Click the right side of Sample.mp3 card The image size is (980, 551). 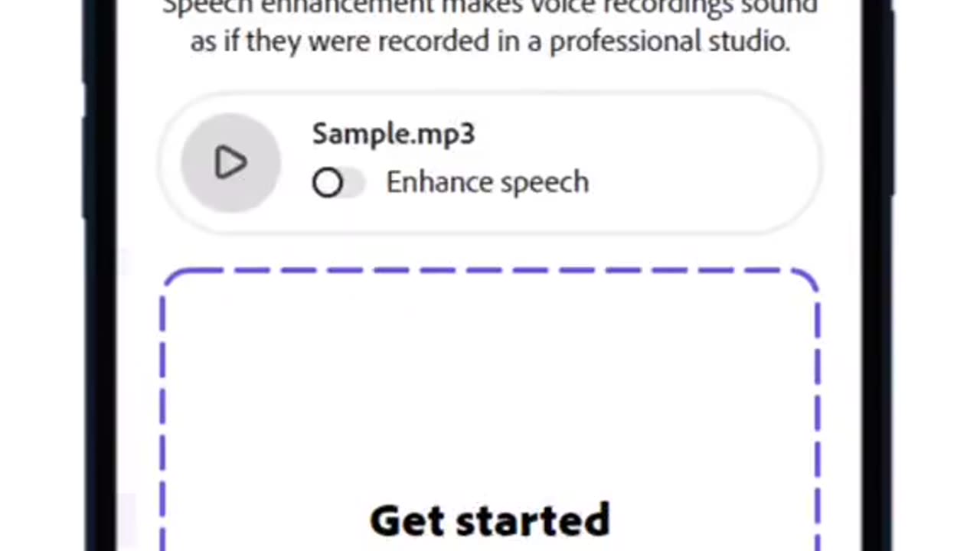(704, 163)
